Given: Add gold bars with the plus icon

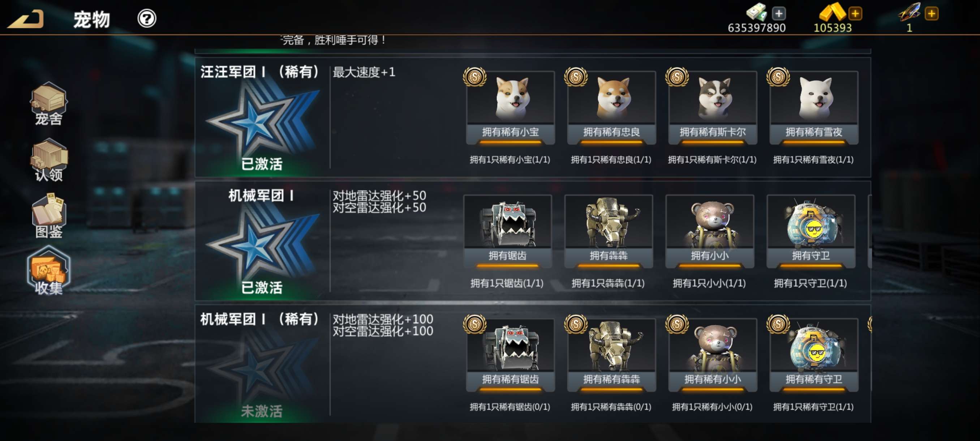Looking at the screenshot, I should (855, 14).
